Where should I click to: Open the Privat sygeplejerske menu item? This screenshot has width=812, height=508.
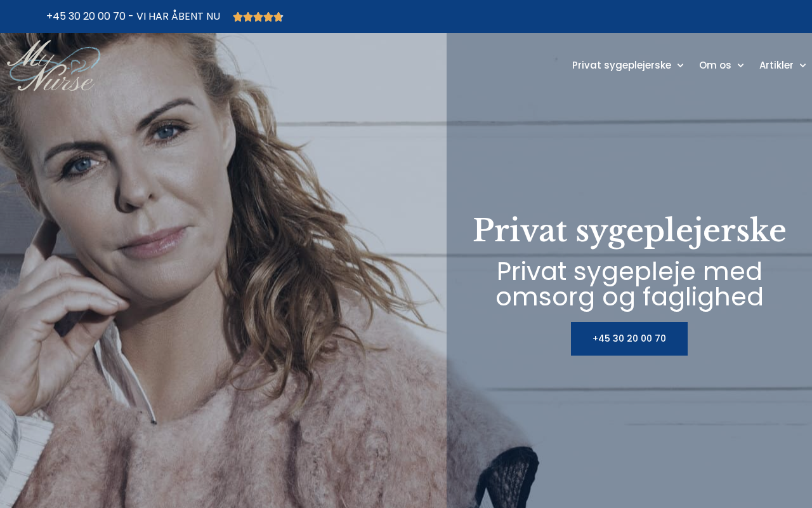(622, 65)
